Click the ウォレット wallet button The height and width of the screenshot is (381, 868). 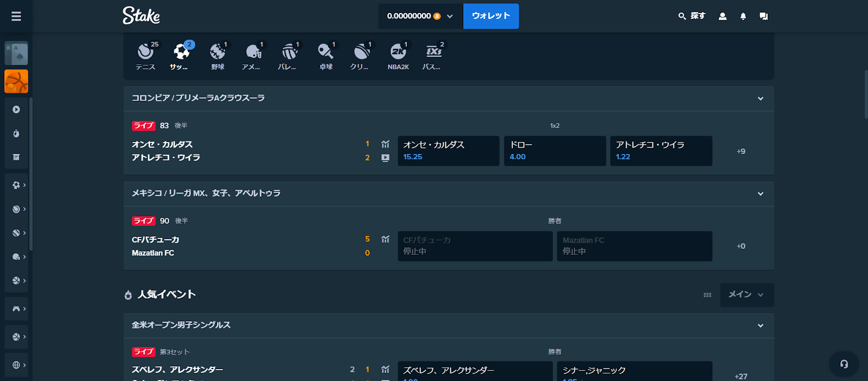click(491, 16)
